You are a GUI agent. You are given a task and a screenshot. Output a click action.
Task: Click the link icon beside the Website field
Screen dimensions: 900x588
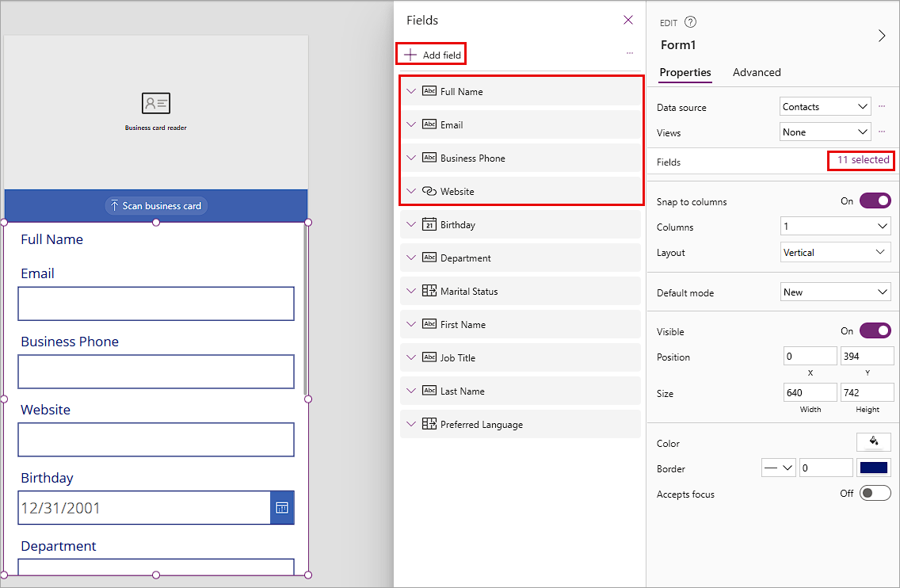point(431,191)
